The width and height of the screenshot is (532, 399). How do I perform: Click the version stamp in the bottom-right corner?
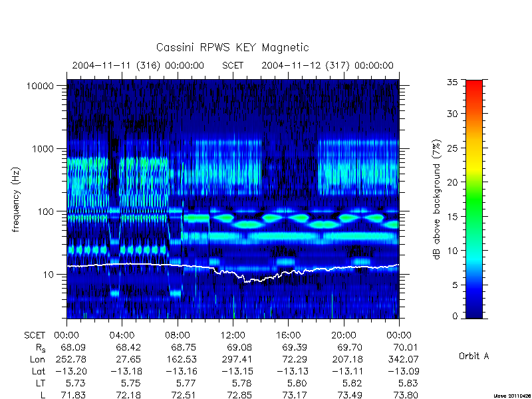click(512, 396)
